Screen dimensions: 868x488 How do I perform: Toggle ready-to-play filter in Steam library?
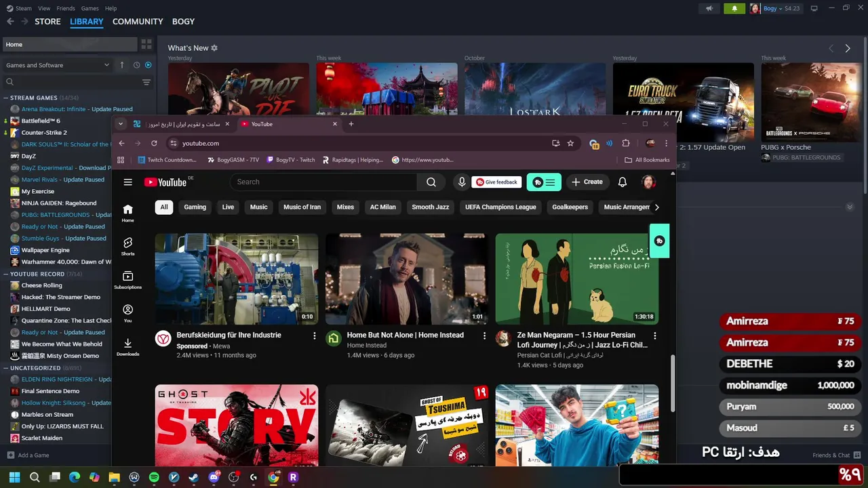point(149,65)
